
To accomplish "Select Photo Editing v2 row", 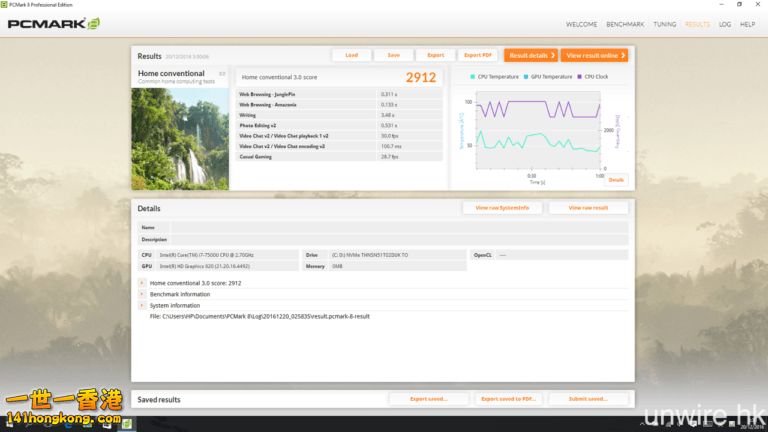I will [x=339, y=125].
